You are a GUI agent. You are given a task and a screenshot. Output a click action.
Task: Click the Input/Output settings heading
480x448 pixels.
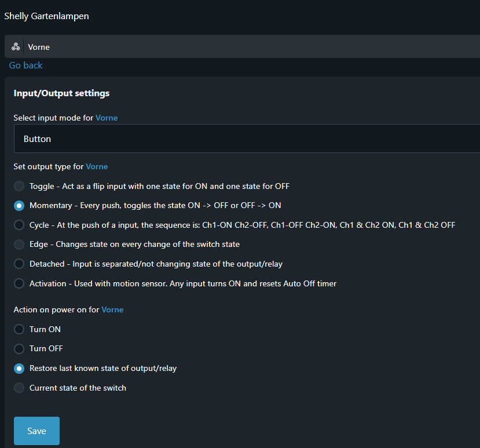pos(61,93)
